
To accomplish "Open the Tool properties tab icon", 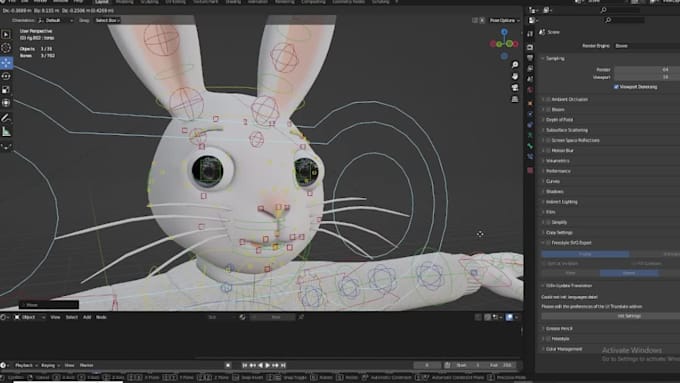I will click(x=530, y=34).
